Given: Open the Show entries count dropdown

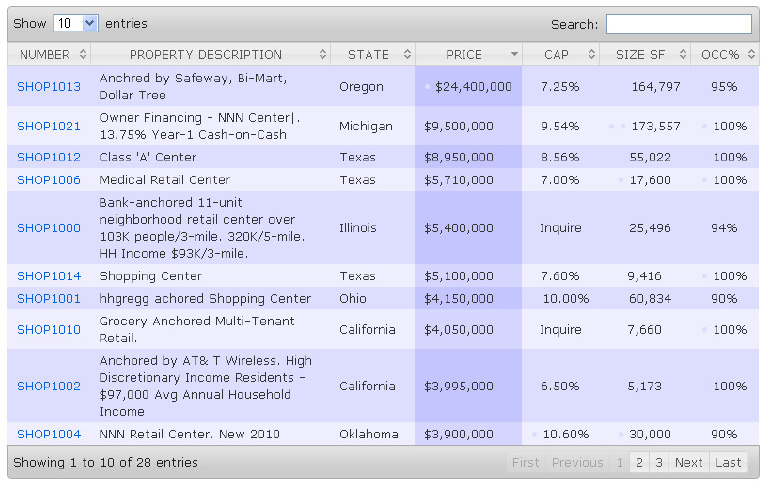Looking at the screenshot, I should pyautogui.click(x=76, y=23).
